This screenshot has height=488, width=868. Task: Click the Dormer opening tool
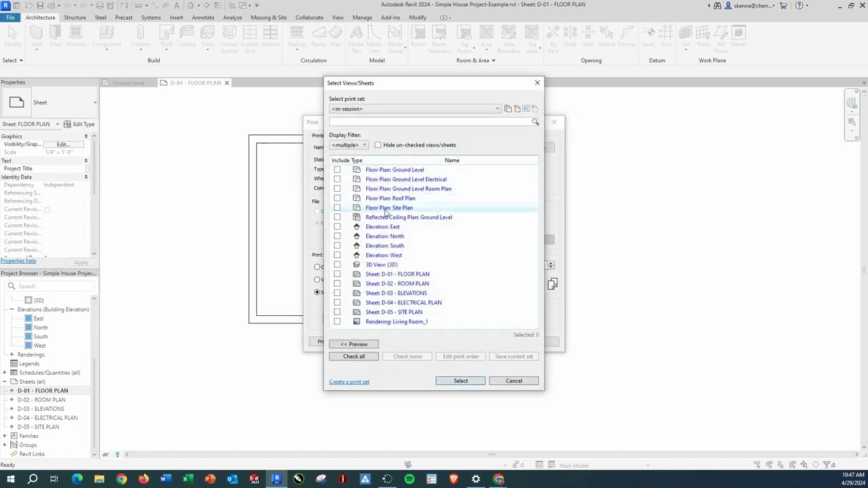[627, 37]
